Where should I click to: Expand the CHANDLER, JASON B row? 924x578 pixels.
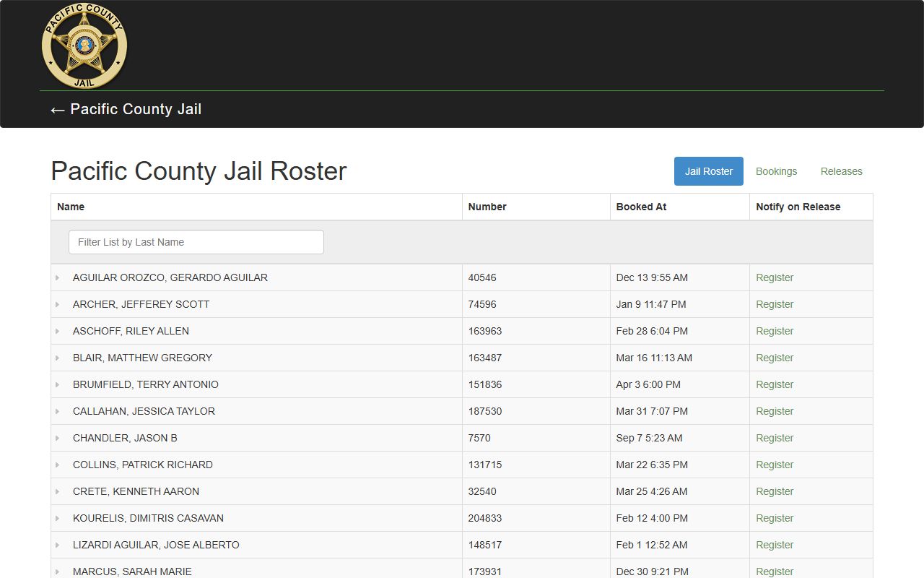pyautogui.click(x=58, y=438)
